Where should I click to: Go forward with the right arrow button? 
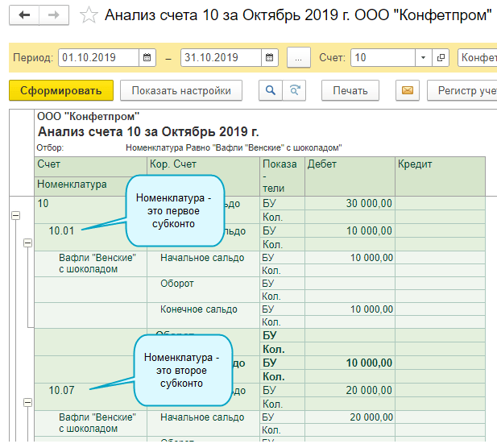[x=54, y=15]
